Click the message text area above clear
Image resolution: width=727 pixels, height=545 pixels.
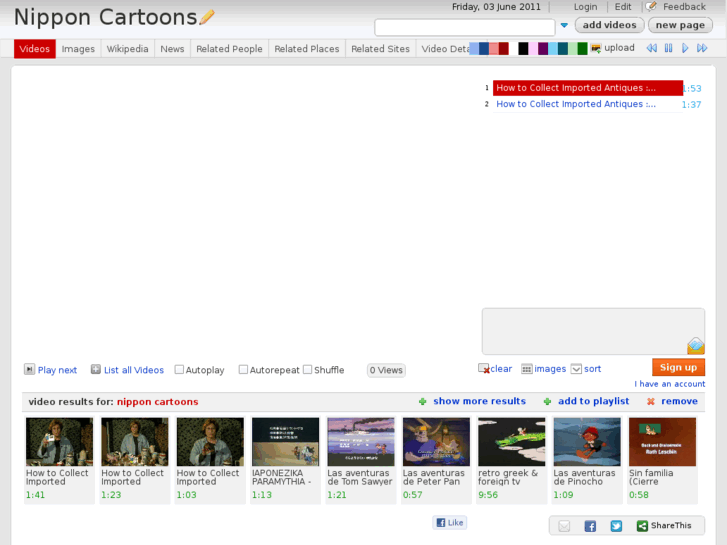(x=593, y=331)
